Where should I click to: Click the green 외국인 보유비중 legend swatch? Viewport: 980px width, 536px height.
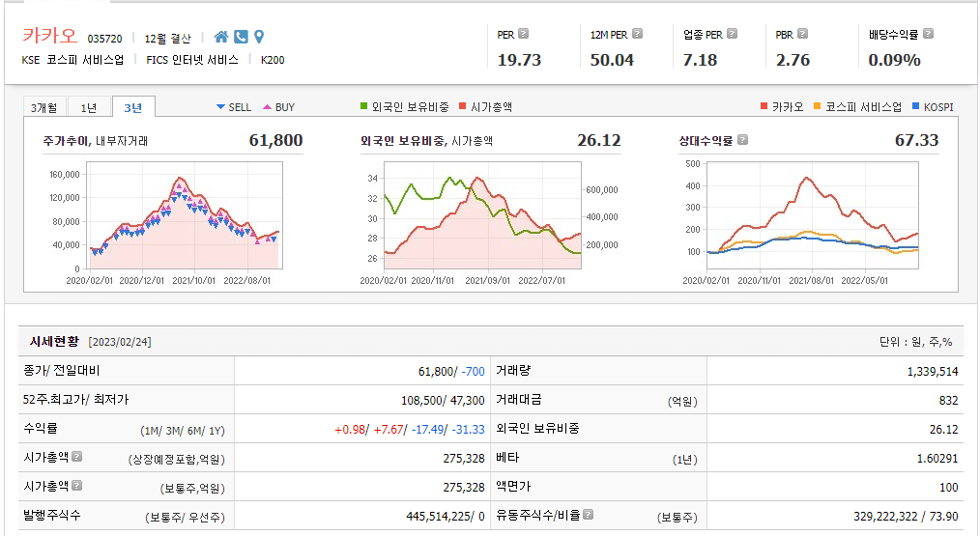363,106
